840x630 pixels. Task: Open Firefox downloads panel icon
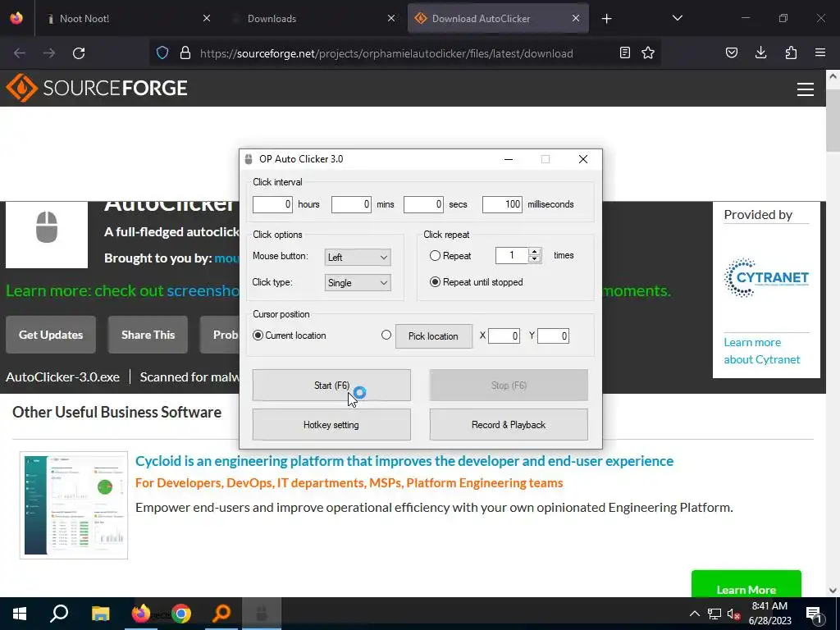(760, 53)
